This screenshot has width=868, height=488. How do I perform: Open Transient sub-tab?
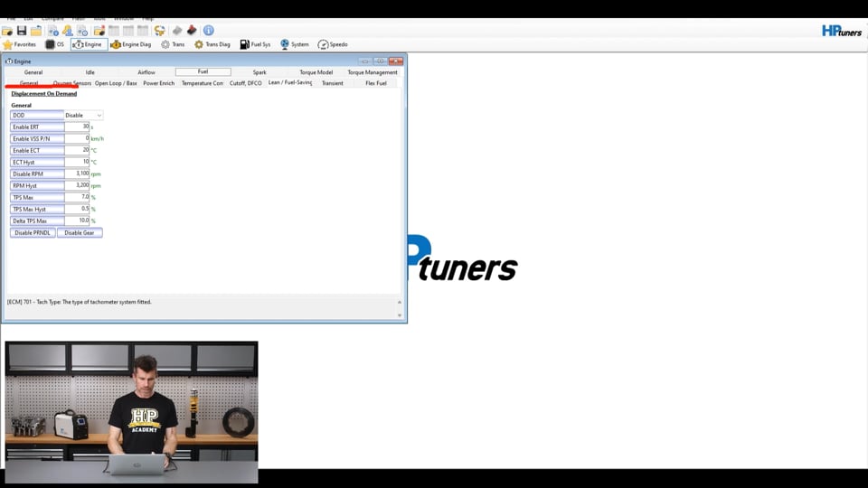[x=333, y=83]
